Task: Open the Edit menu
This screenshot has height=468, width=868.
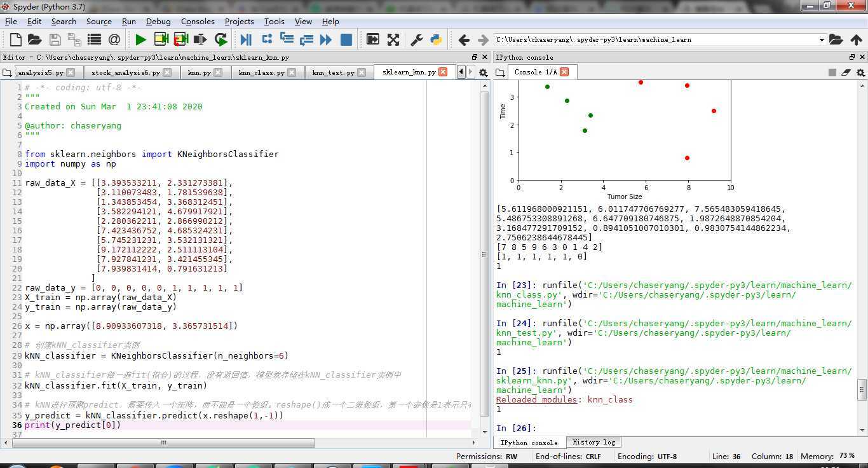Action: click(34, 21)
